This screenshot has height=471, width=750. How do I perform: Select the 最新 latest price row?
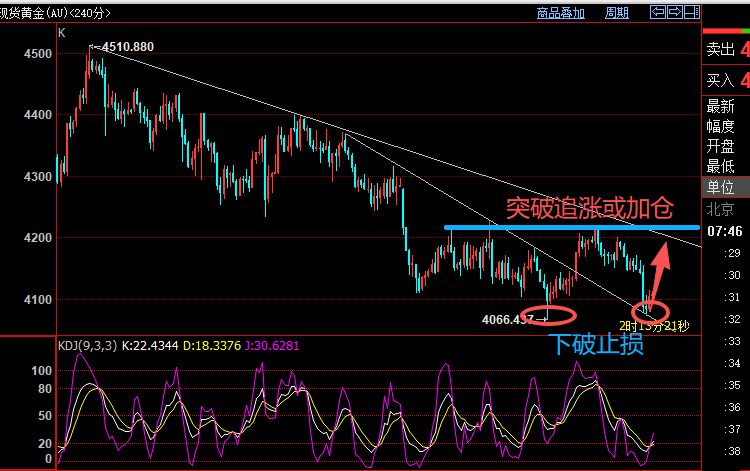[726, 106]
